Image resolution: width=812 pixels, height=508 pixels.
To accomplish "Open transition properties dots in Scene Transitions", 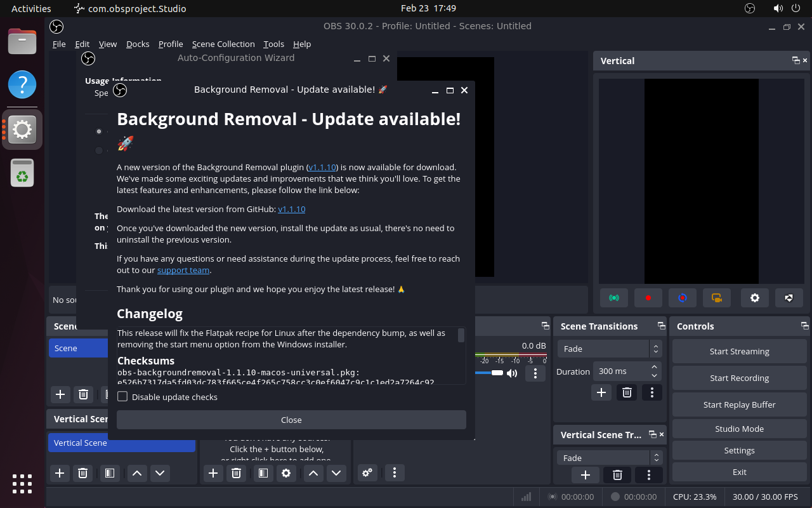I will pos(652,393).
